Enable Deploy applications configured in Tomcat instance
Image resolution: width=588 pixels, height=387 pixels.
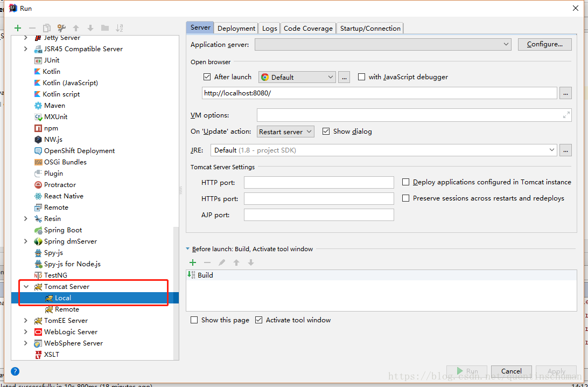[x=405, y=182]
